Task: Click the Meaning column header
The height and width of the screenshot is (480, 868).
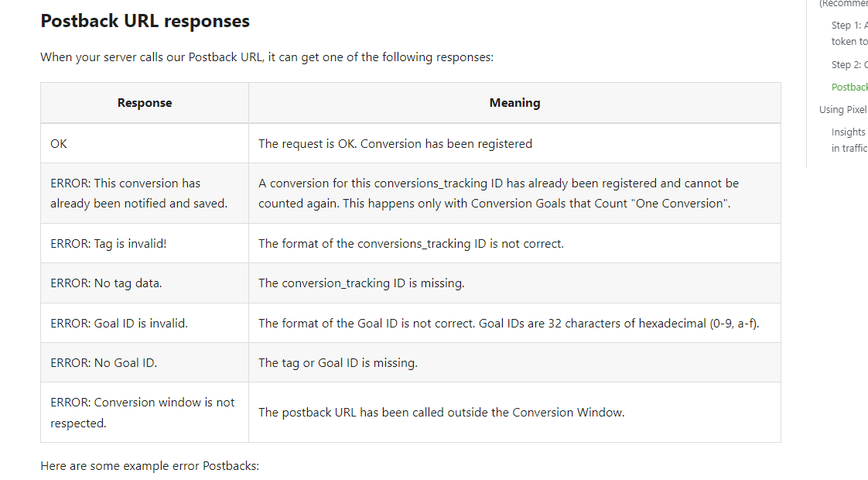Action: point(514,102)
